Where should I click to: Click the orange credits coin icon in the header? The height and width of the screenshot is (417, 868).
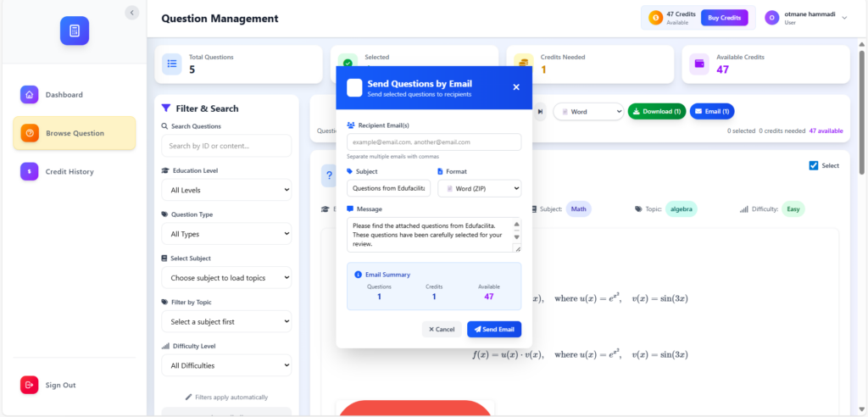[655, 18]
